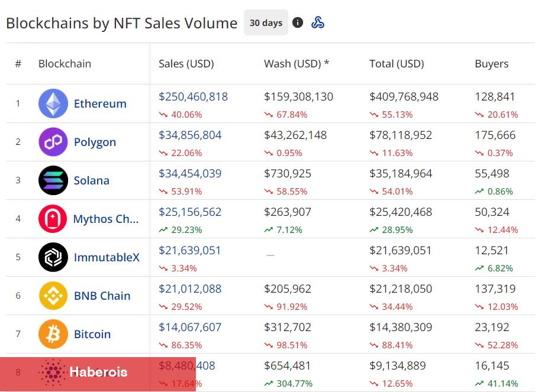
Task: Click total $9,134,889 in row 8
Action: point(398,365)
